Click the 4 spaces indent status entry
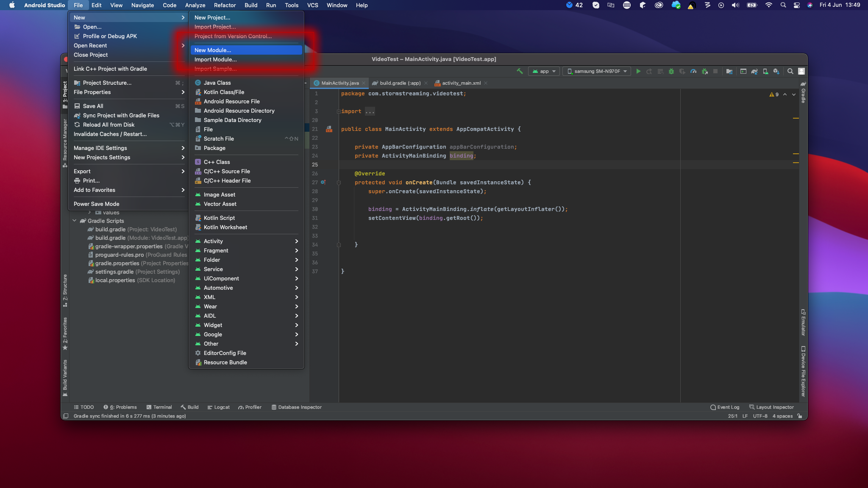 coord(782,416)
